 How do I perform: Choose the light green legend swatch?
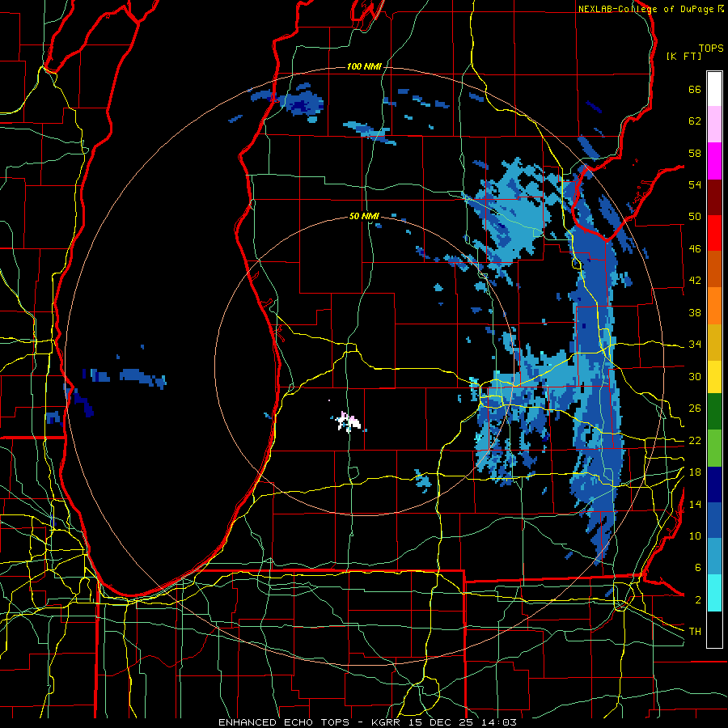(714, 447)
